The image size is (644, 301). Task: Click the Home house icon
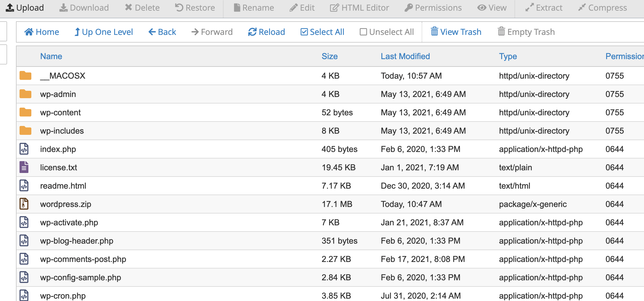coord(29,32)
